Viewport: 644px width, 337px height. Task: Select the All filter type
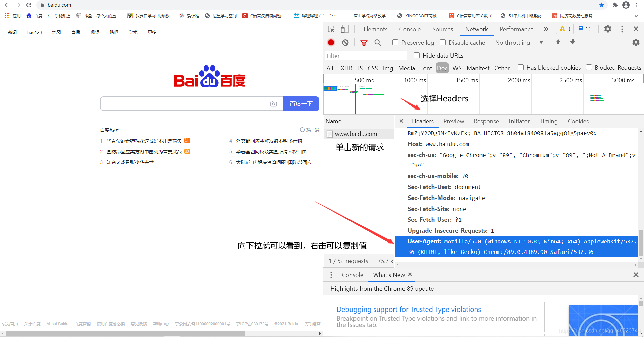tap(330, 68)
